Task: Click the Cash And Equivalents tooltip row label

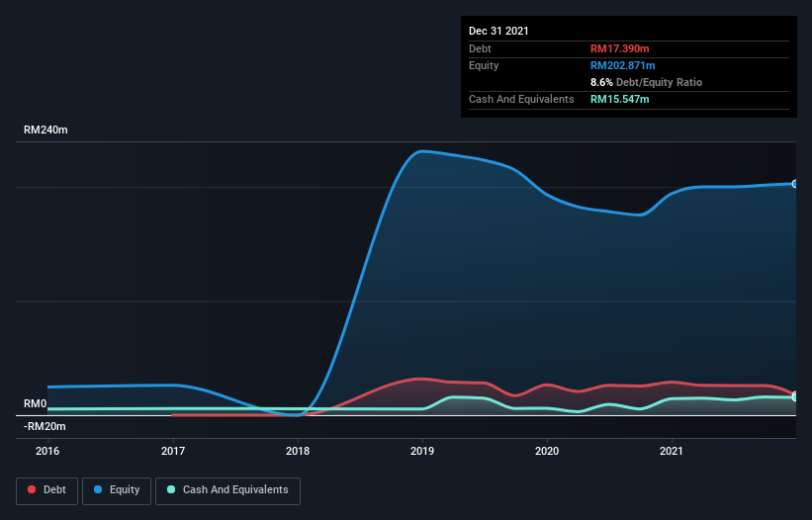Action: click(521, 99)
